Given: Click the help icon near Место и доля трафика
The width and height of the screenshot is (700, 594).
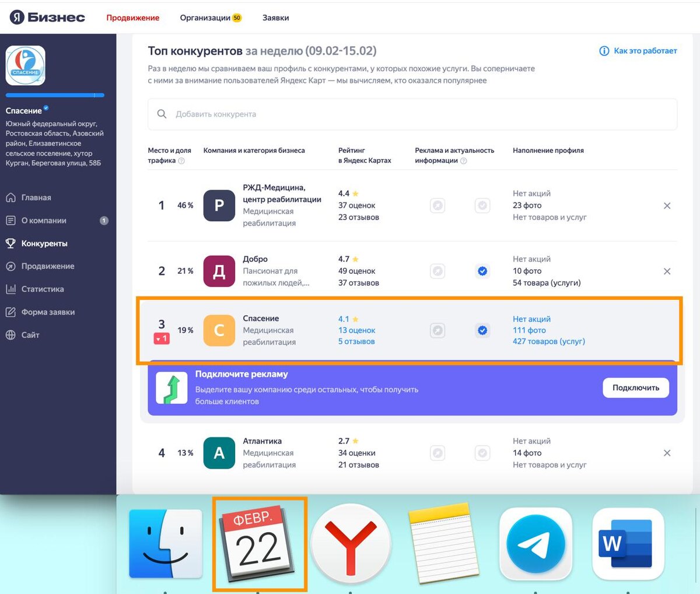Looking at the screenshot, I should [x=181, y=161].
